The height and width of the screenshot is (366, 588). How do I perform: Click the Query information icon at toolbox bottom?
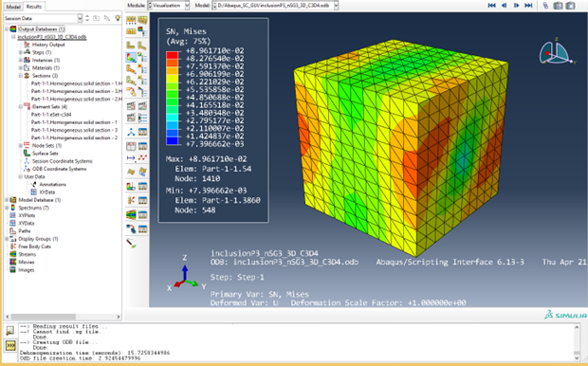click(131, 244)
